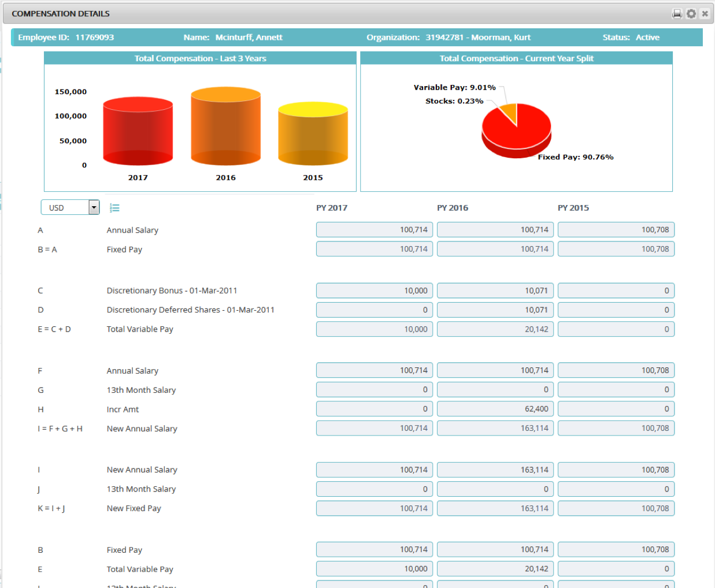This screenshot has height=588, width=715.
Task: Select the Discretionary Bonus field showing 10,000
Action: coord(374,291)
